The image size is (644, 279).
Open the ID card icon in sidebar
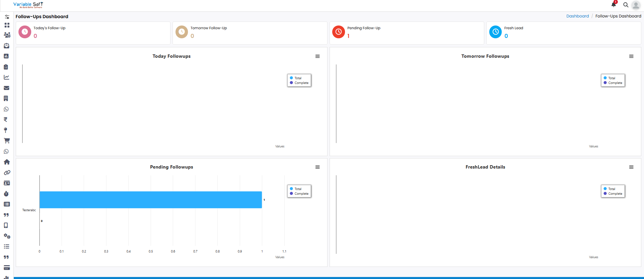7,183
